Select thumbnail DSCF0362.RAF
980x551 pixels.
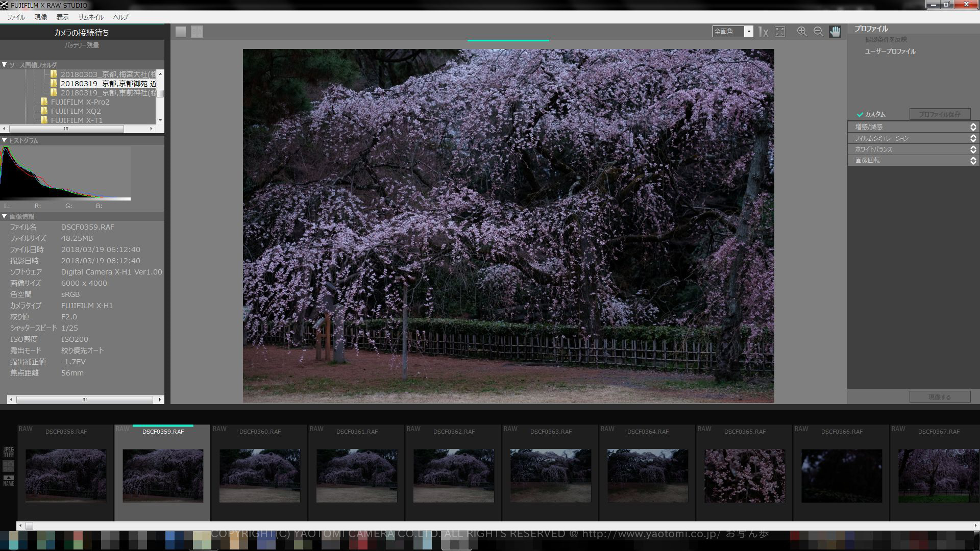coord(454,472)
